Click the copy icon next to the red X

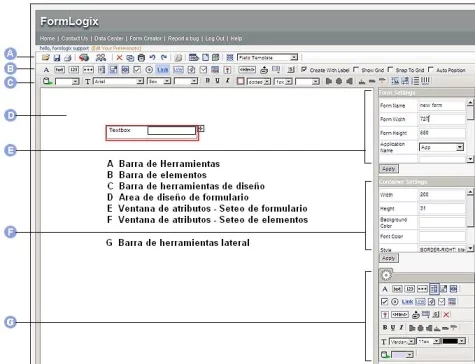(x=130, y=58)
